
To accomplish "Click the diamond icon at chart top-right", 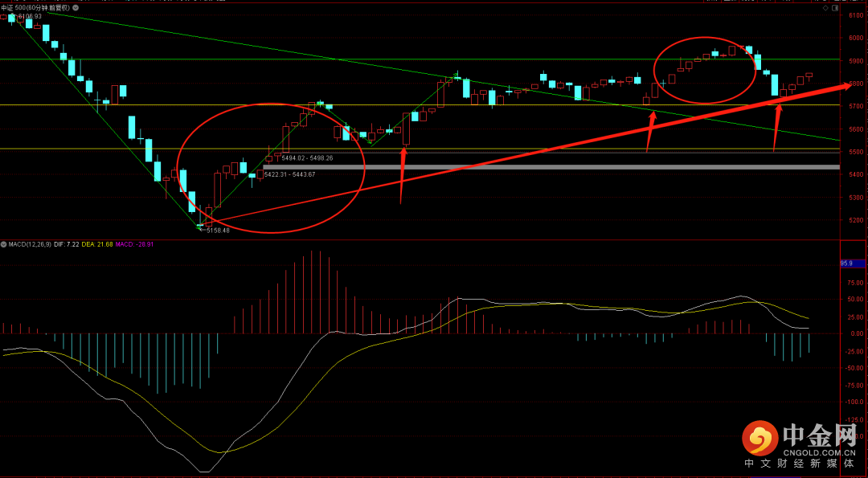I will [825, 8].
